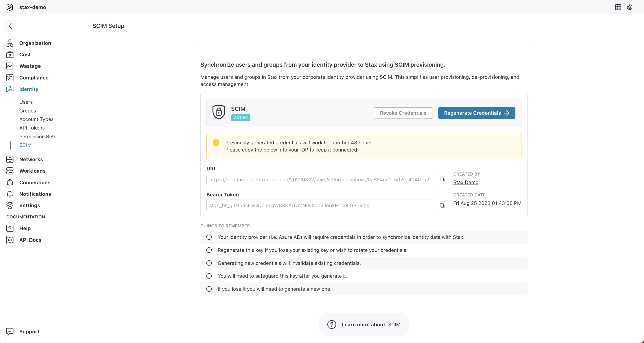
Task: Click the ACTIVE status toggle on SCIM
Action: (241, 118)
